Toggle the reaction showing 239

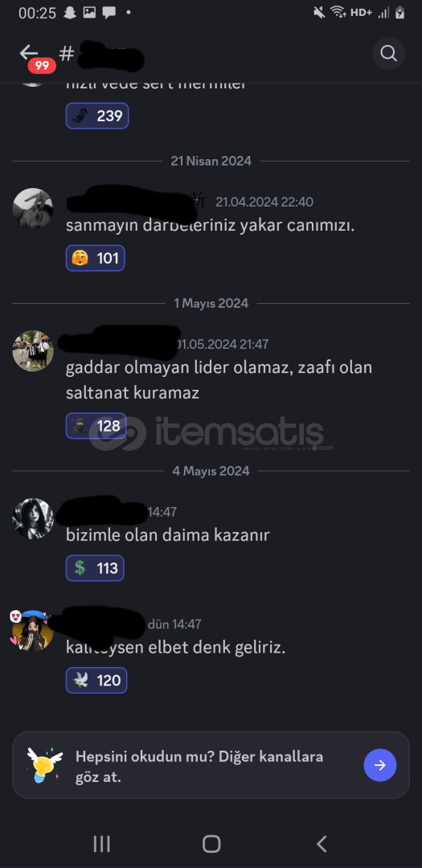[x=97, y=116]
